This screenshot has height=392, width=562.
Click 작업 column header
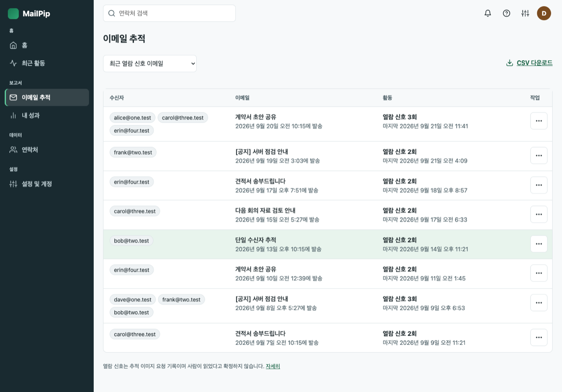pyautogui.click(x=535, y=98)
